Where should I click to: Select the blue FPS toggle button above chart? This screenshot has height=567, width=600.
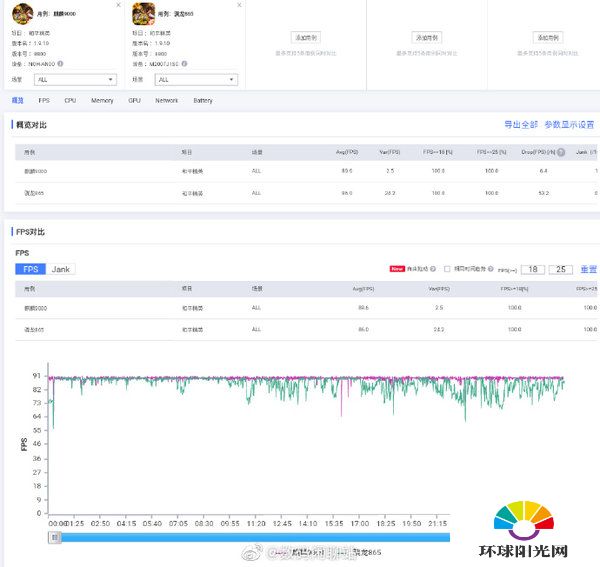coord(31,269)
